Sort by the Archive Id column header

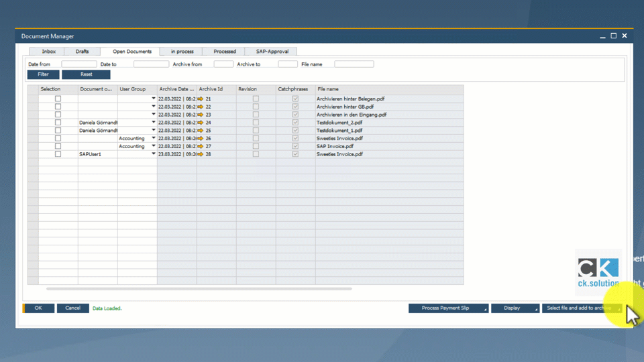point(217,89)
